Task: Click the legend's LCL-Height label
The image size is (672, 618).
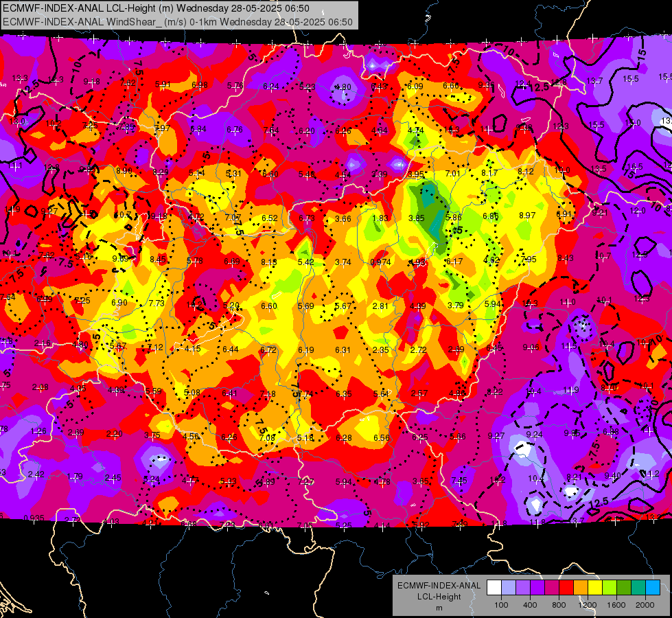Action: coord(439,597)
